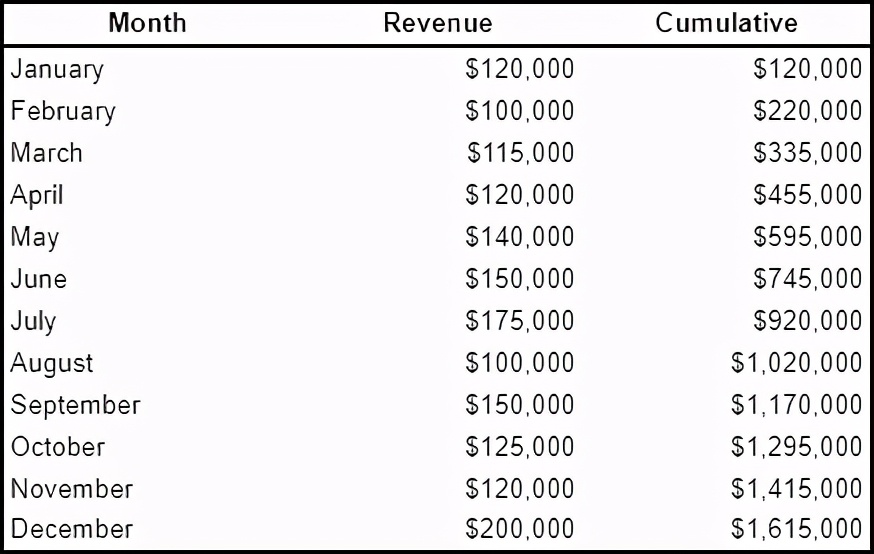The width and height of the screenshot is (874, 554).
Task: Select April cumulative value $455,000
Action: (808, 195)
